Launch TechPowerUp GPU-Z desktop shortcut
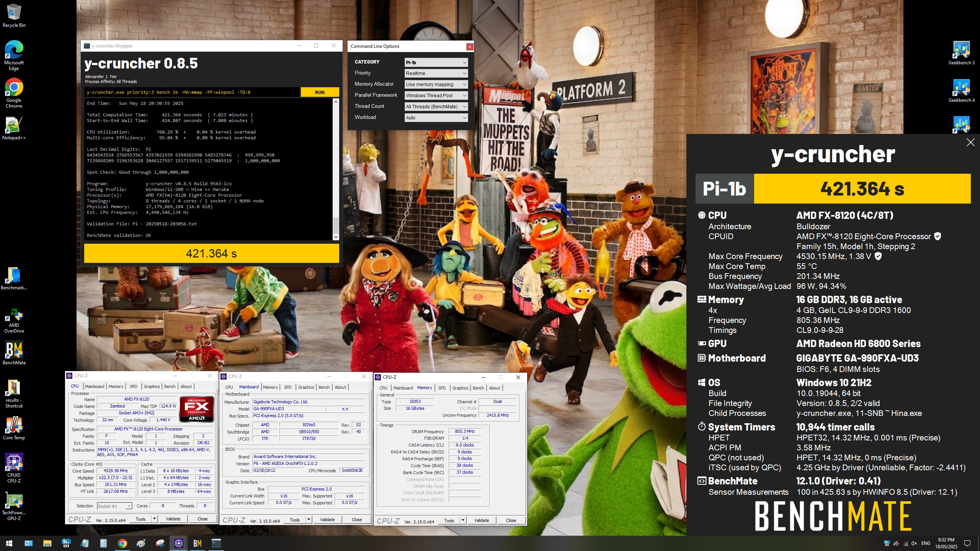 pyautogui.click(x=14, y=505)
